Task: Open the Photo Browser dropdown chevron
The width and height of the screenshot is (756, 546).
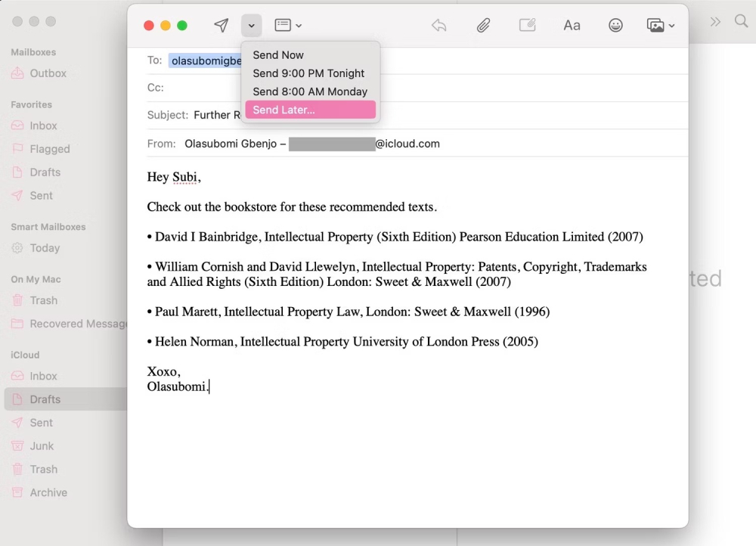Action: tap(671, 25)
